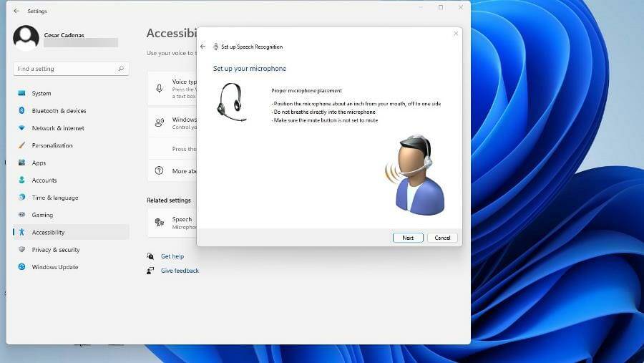The image size is (644, 363).
Task: Click Next in the Speech Recognition dialog
Action: [x=407, y=238]
